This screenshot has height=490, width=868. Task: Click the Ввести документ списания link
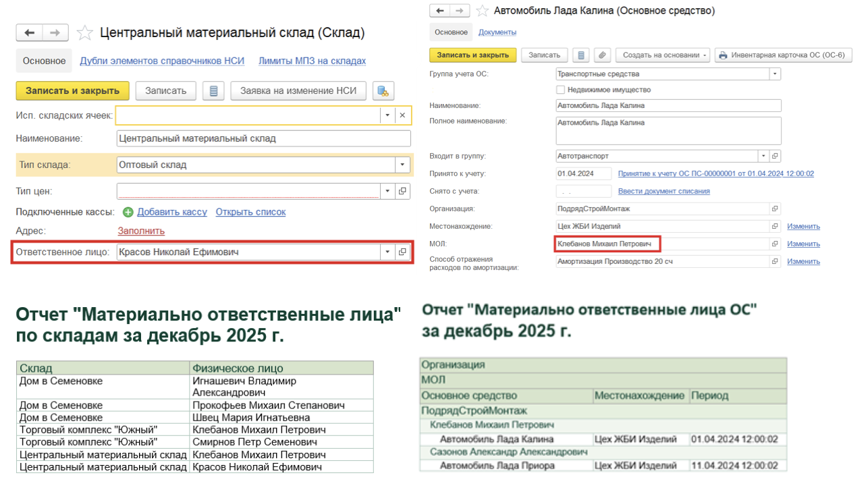663,191
